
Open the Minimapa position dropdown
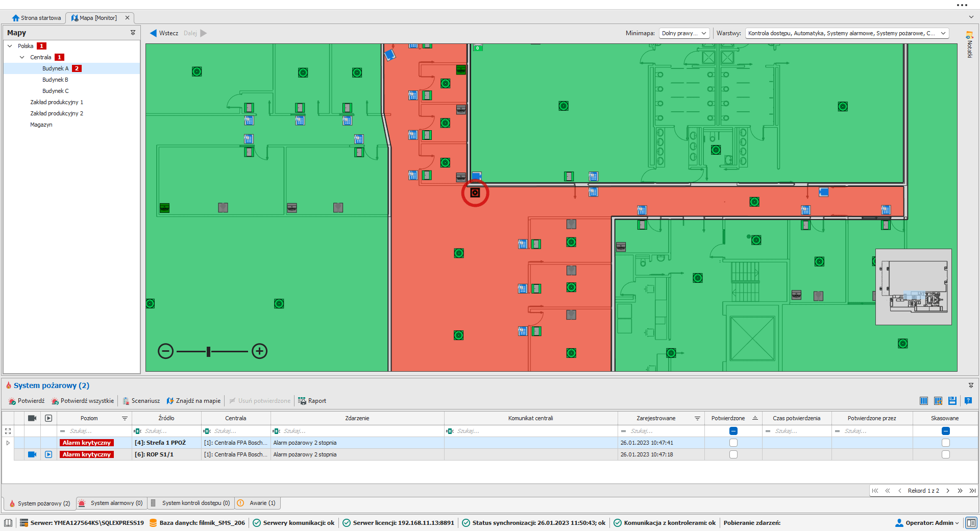click(684, 33)
